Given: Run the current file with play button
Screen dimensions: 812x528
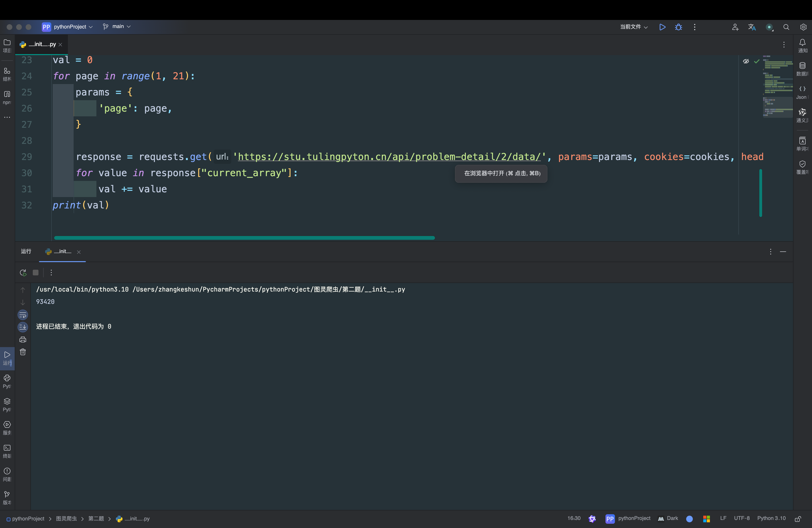Looking at the screenshot, I should point(662,27).
